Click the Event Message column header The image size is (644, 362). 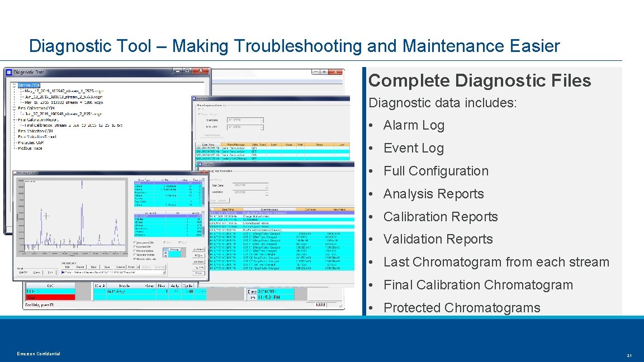point(269,209)
